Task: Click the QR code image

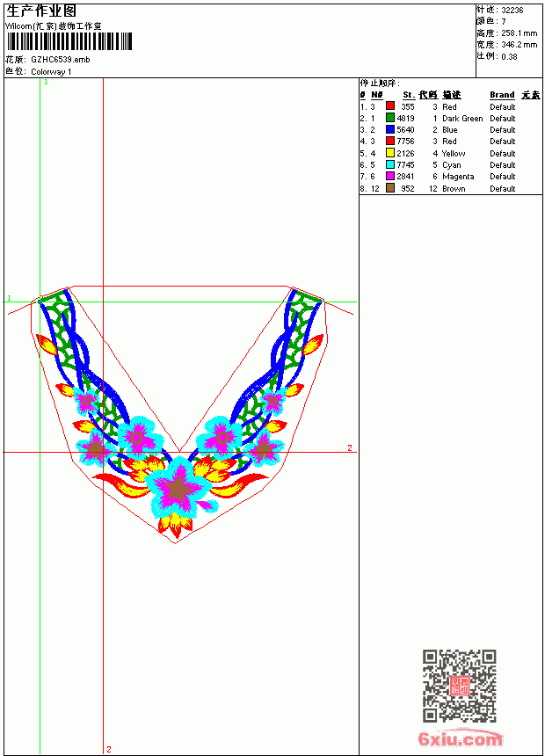Action: click(460, 686)
